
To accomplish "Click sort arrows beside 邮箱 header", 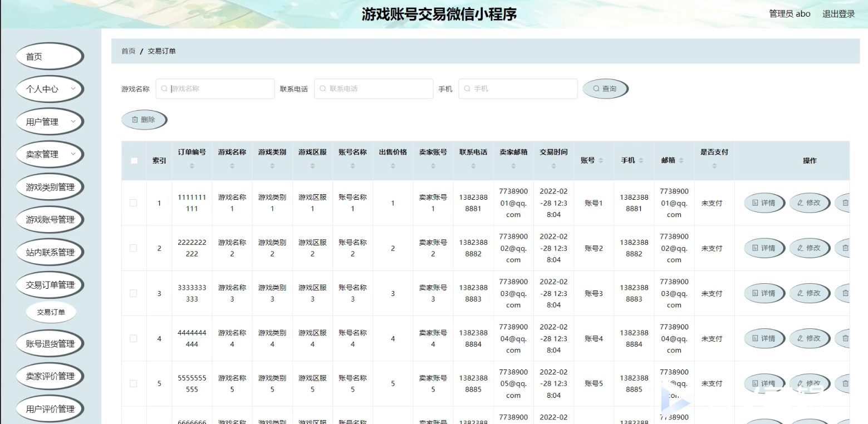I will pos(681,161).
